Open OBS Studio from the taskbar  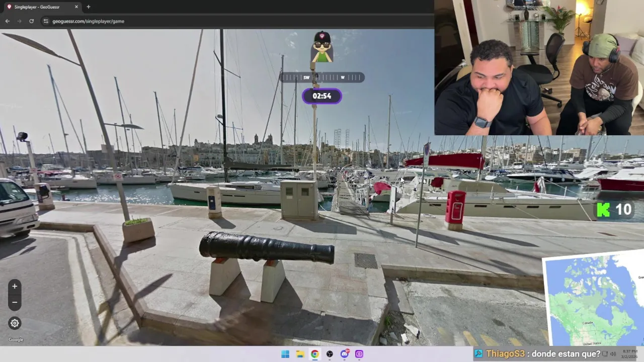(x=330, y=354)
